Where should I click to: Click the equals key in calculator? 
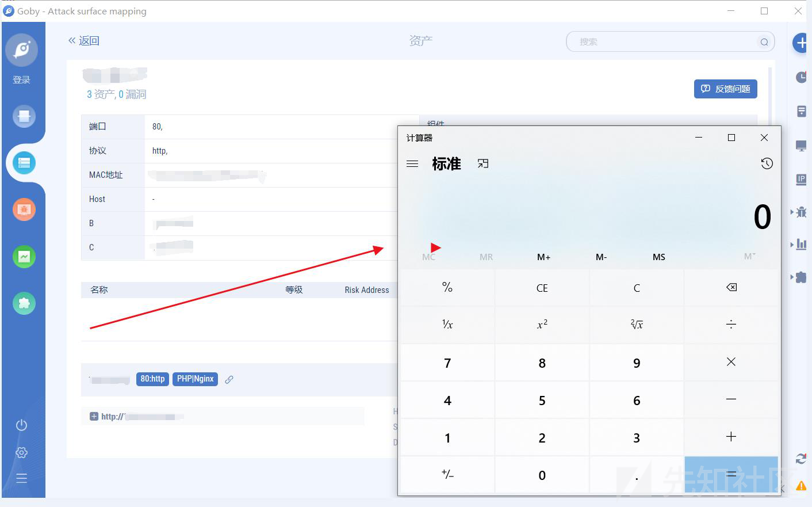pyautogui.click(x=731, y=474)
